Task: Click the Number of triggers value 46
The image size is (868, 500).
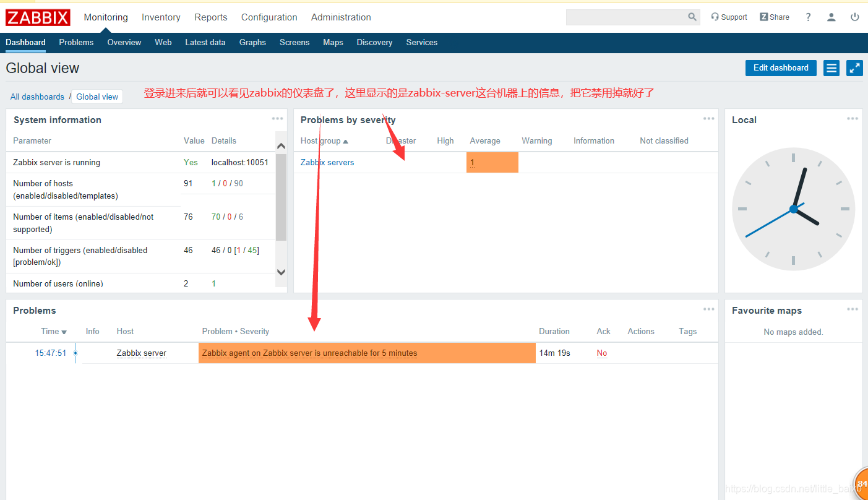Action: tap(188, 250)
